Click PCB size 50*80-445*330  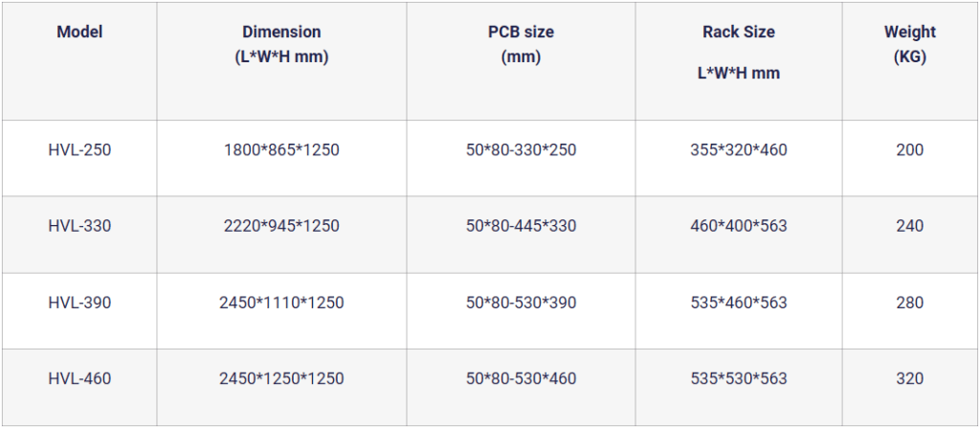521,226
